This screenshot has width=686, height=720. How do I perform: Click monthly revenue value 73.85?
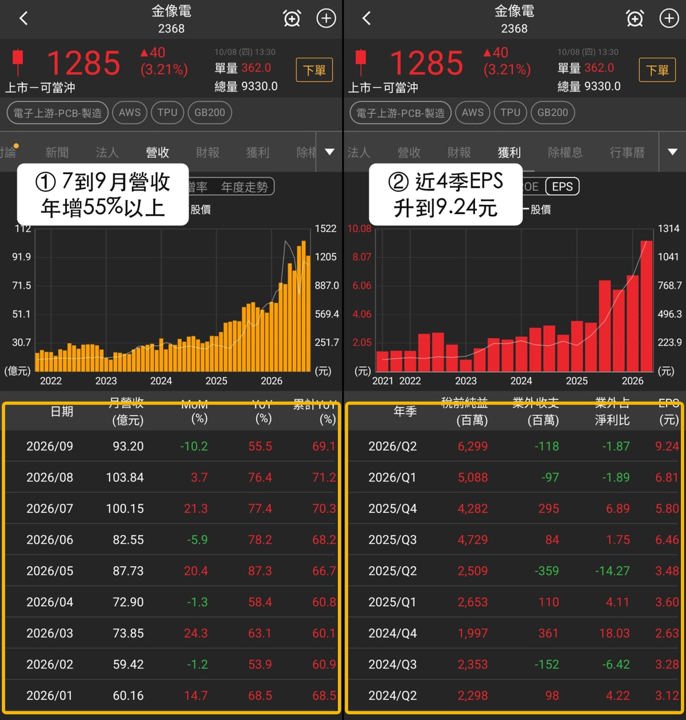[128, 633]
